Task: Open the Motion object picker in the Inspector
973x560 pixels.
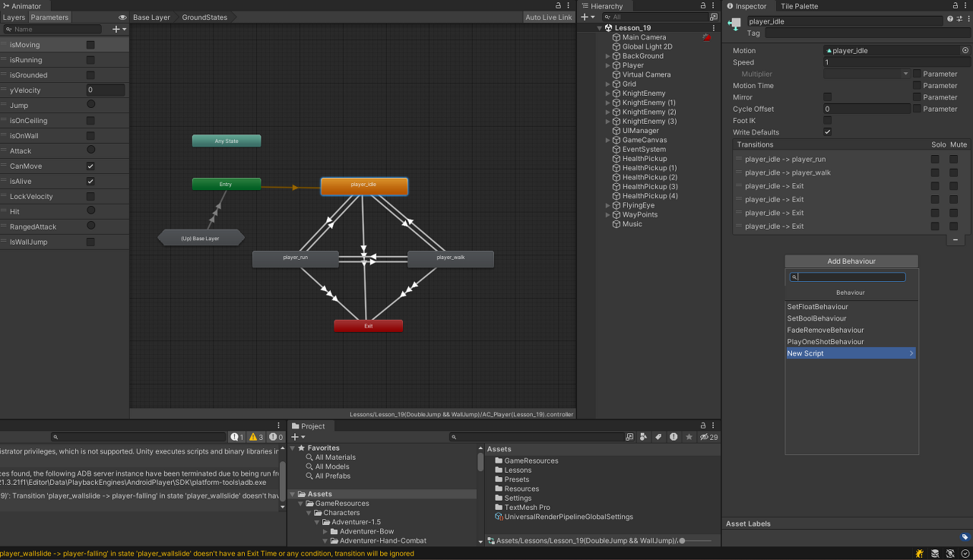Action: pyautogui.click(x=965, y=50)
